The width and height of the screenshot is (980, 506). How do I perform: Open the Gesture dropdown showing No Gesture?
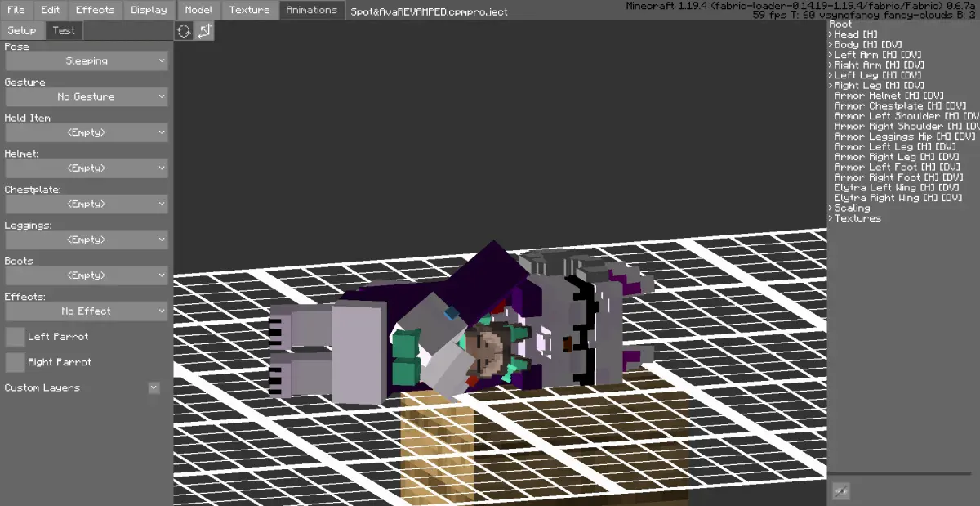click(86, 96)
